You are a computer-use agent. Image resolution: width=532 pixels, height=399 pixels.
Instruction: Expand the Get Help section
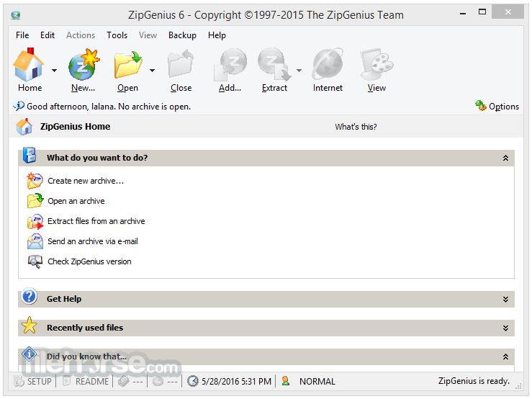pos(505,299)
